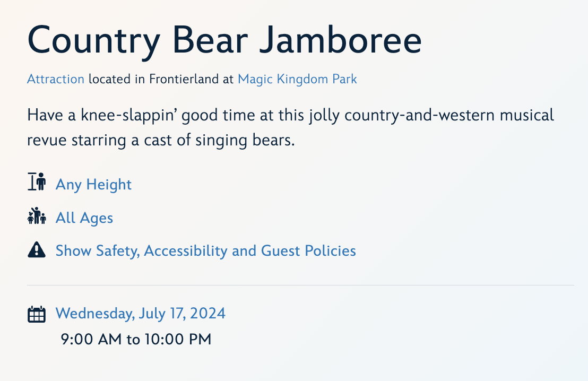Click the warning triangle safety icon
The image size is (588, 381).
pyautogui.click(x=37, y=250)
